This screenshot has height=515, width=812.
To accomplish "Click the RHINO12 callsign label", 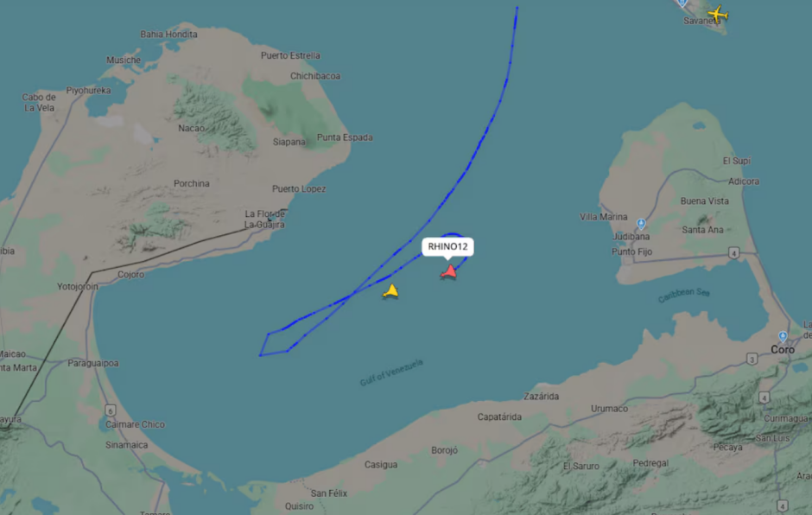I will point(447,246).
